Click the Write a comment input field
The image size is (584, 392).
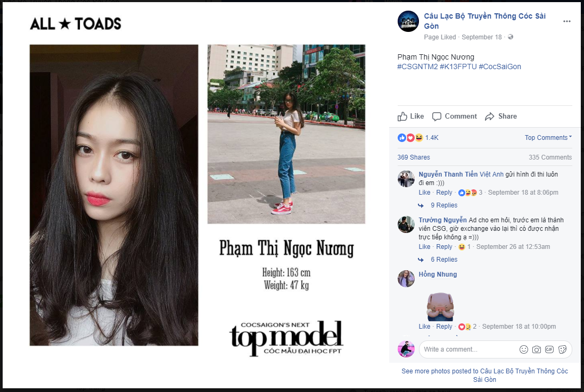point(467,349)
